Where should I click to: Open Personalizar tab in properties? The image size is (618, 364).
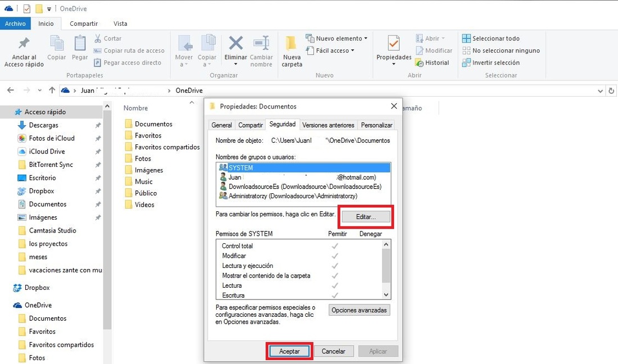click(x=376, y=125)
